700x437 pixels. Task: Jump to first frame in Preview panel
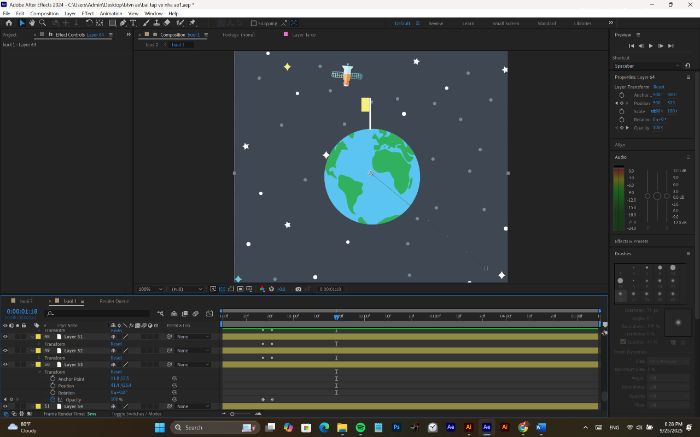tap(631, 46)
